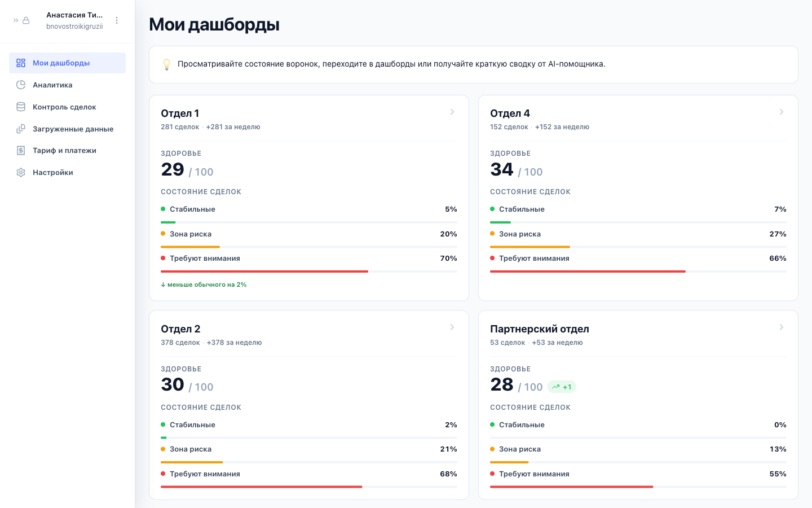This screenshot has width=812, height=508.
Task: Open account menu via three-dots icon
Action: pyautogui.click(x=117, y=20)
